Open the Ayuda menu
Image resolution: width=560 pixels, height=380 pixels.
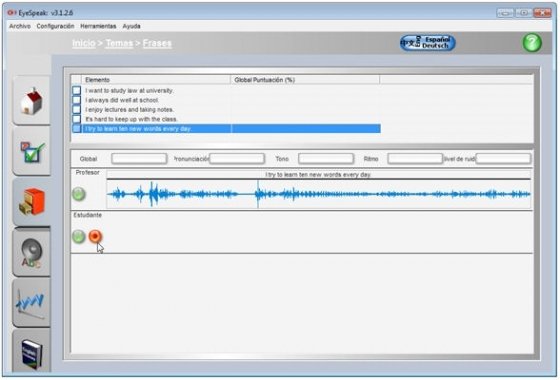tap(131, 26)
